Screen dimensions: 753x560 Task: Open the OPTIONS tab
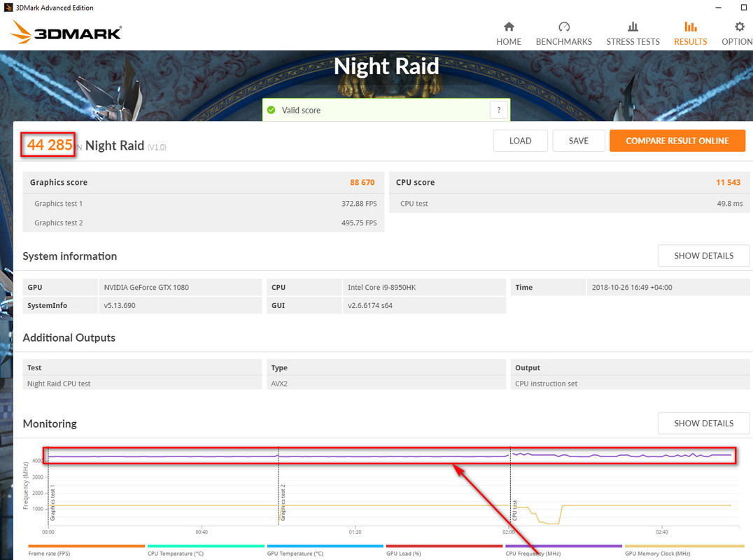click(x=737, y=34)
